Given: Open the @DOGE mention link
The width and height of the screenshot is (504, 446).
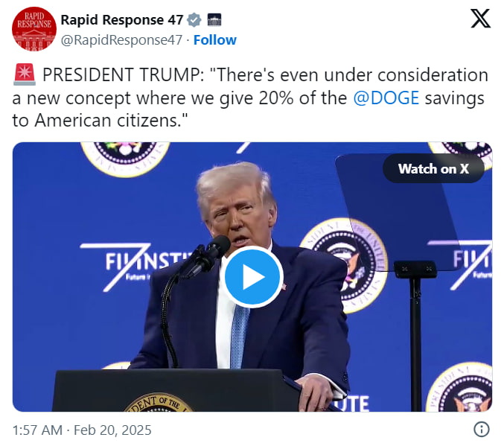Looking at the screenshot, I should 385,98.
